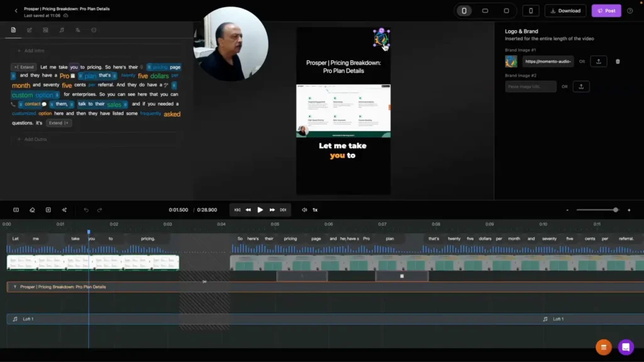Image resolution: width=644 pixels, height=362 pixels.
Task: Adjust the timeline zoom slider handle
Action: (615, 210)
